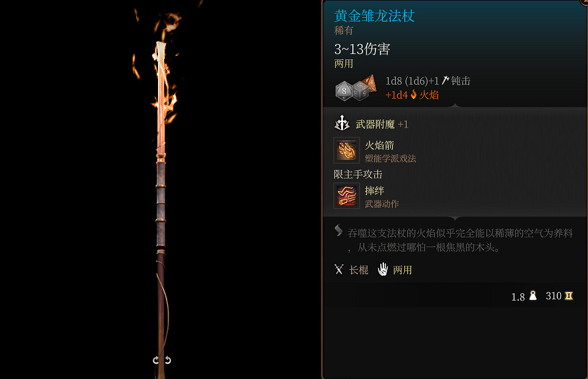Click the rotate counterclockwise arrow icon
Screen dimensions: 588x379
click(156, 360)
